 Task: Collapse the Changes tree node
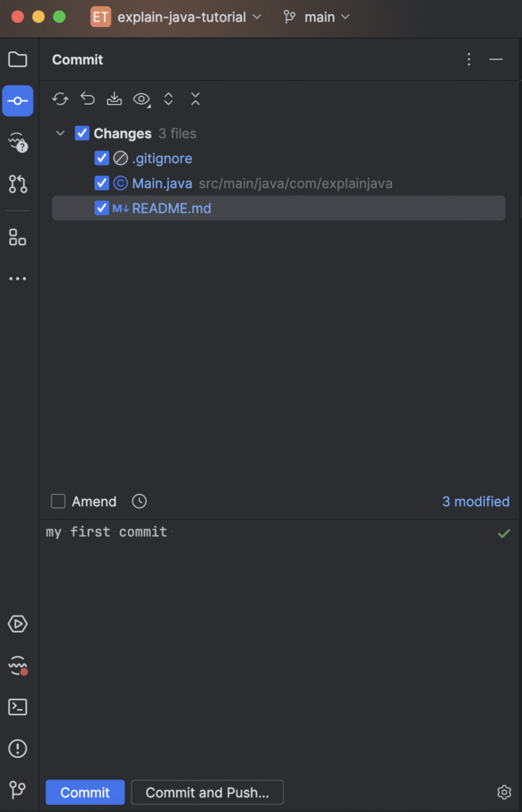(60, 133)
